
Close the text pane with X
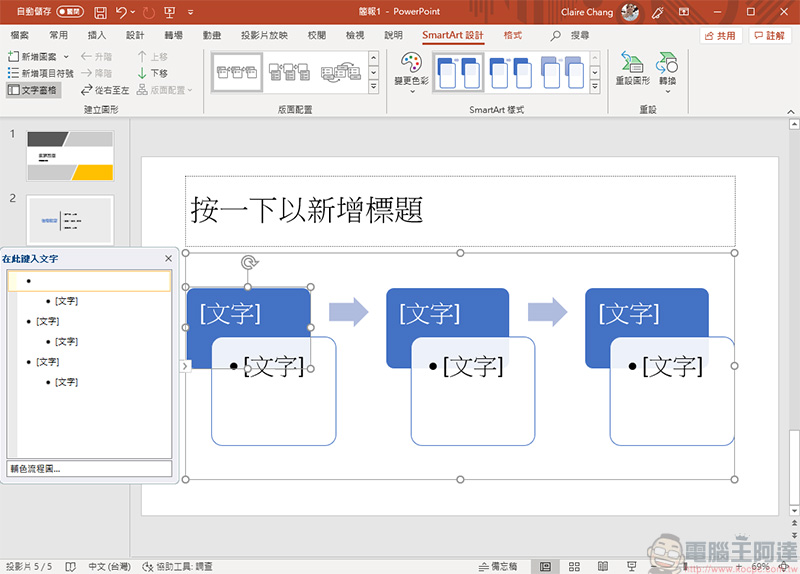tap(168, 259)
